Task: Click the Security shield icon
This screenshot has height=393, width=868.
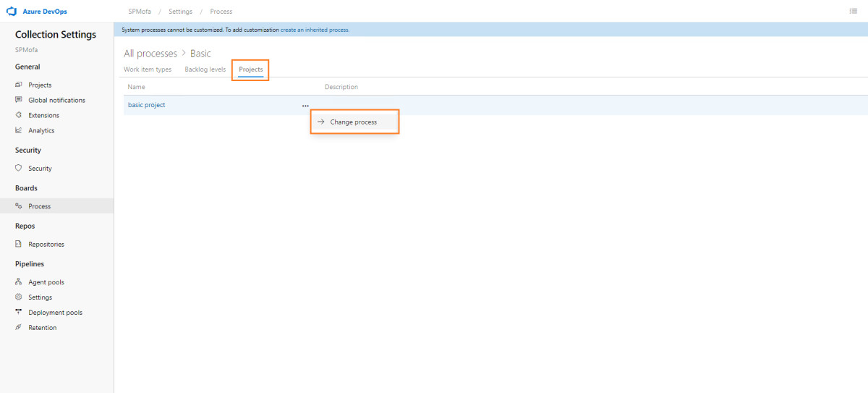Action: 19,168
